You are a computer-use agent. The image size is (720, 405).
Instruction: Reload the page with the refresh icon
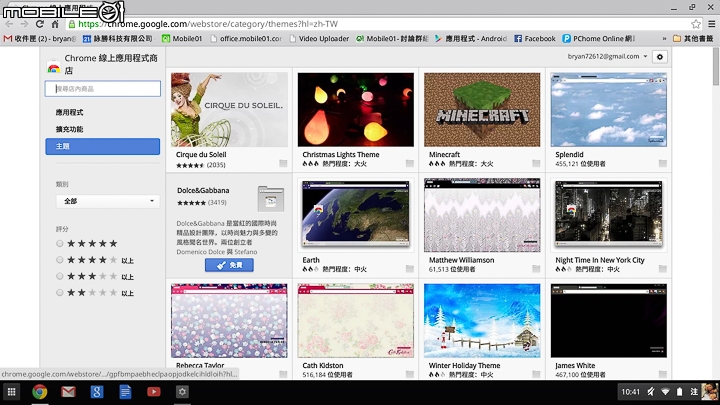point(40,24)
